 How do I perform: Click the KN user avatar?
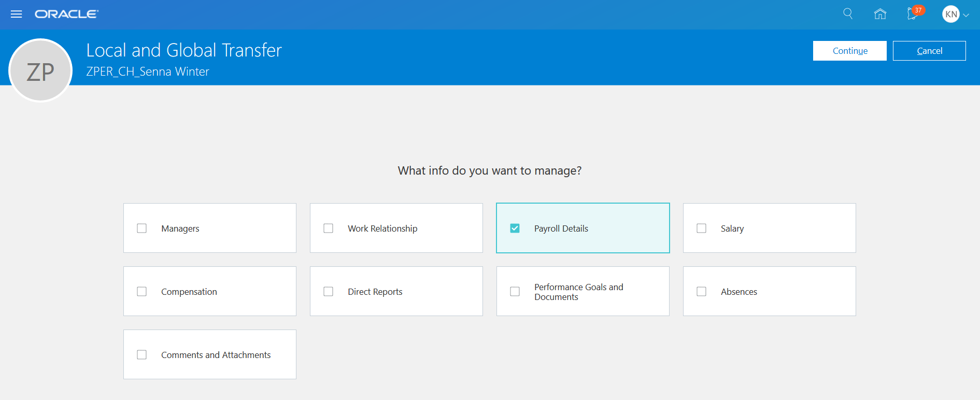[x=951, y=14]
